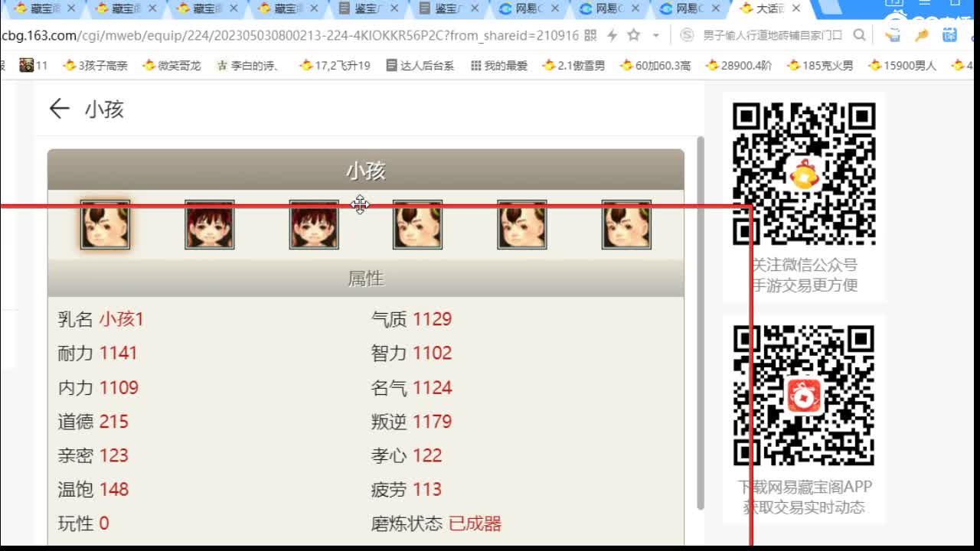980x551 pixels.
Task: Click the 疲劳 value 113
Action: tap(427, 489)
